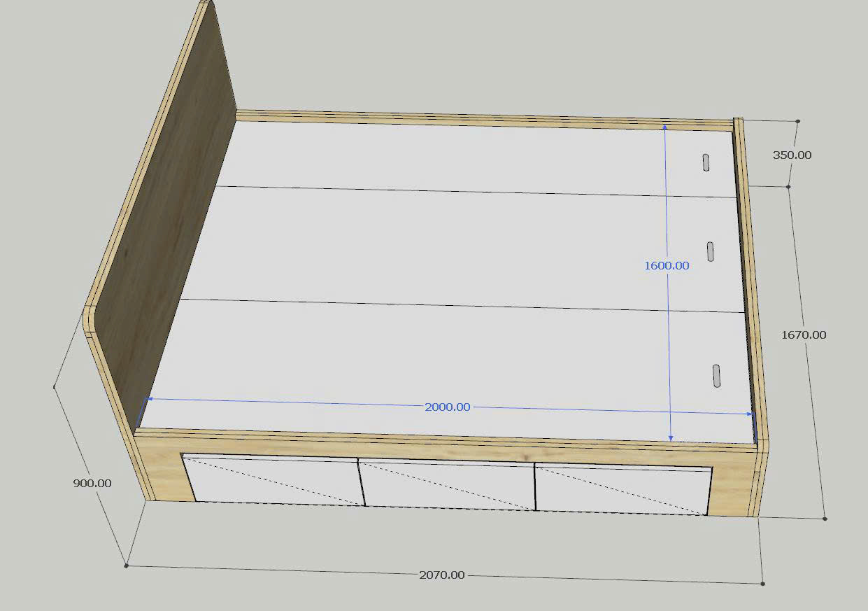Click the middle white platform board
868x611 pixels.
[455, 245]
